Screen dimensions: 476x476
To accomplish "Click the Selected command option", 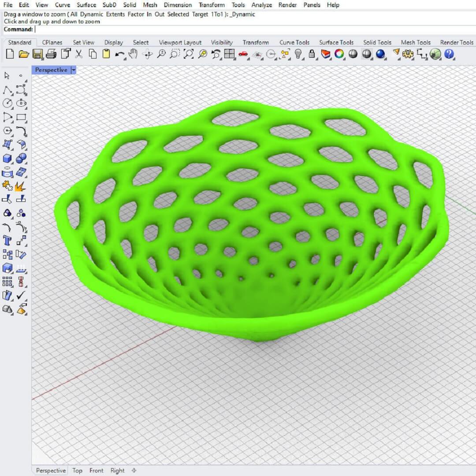I will (x=178, y=14).
